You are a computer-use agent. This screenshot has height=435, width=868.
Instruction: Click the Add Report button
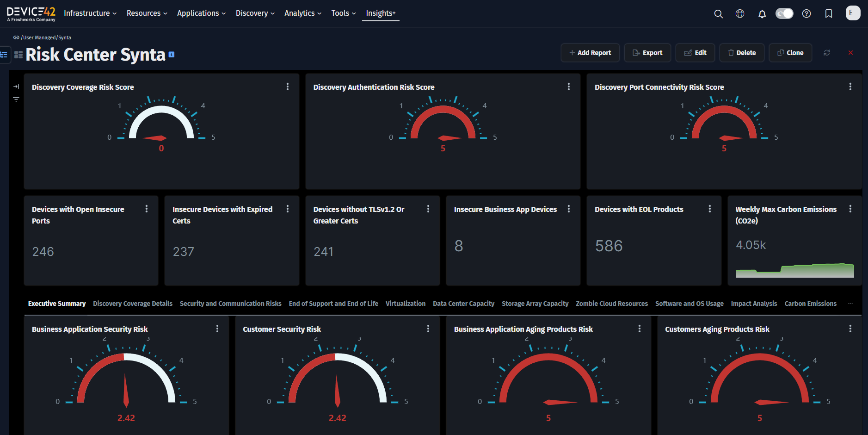[x=590, y=53]
